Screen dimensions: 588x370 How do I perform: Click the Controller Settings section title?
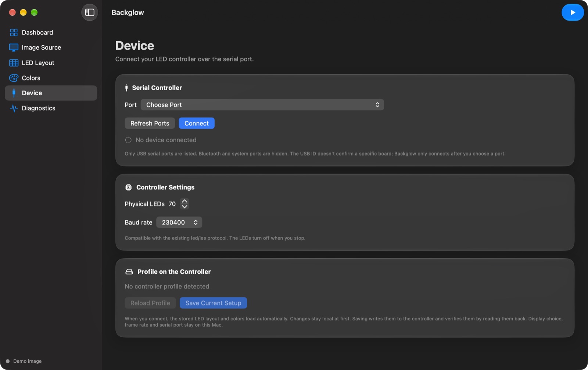165,187
